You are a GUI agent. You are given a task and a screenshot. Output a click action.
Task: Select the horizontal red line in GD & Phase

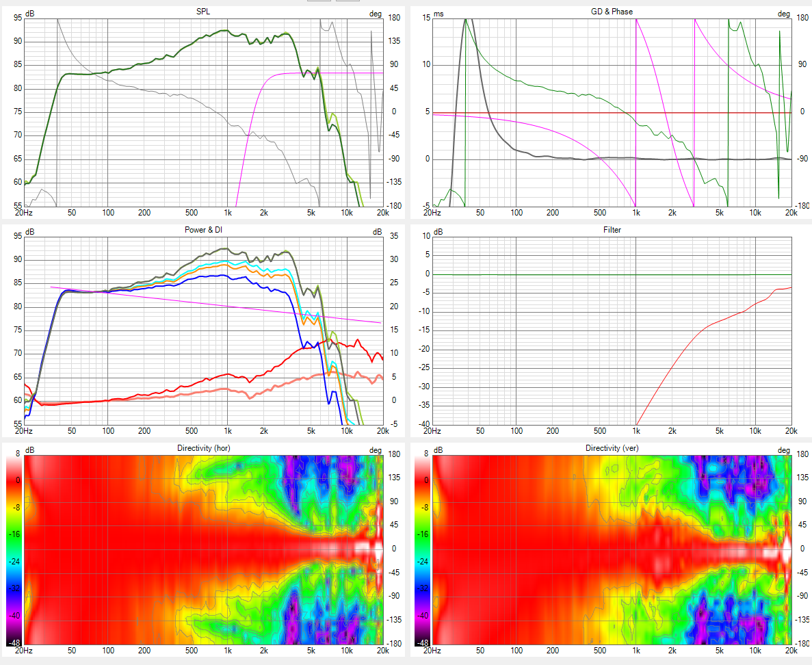(612, 112)
